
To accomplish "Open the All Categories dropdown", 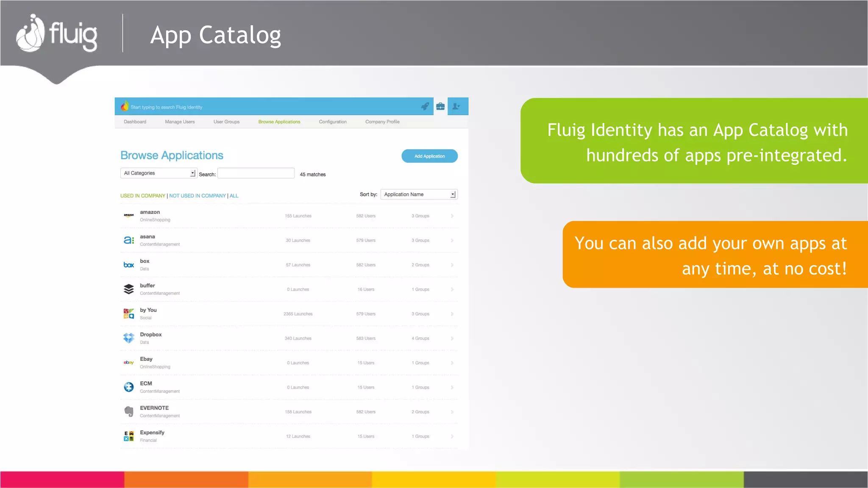I will pyautogui.click(x=159, y=173).
